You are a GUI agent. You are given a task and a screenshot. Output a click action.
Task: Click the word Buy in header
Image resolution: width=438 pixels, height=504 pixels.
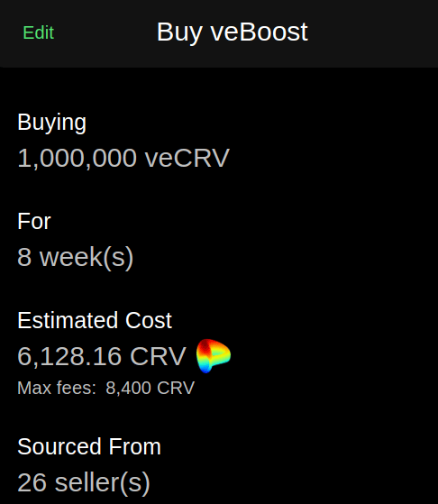click(179, 32)
